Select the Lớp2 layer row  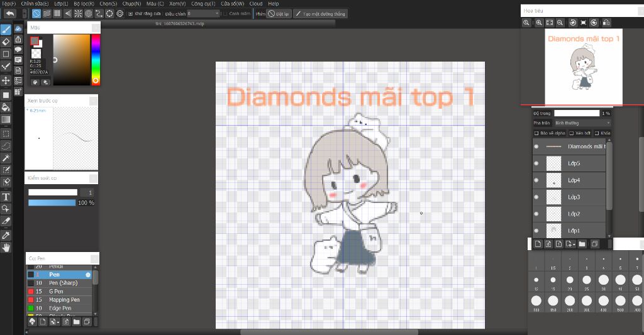pos(569,214)
